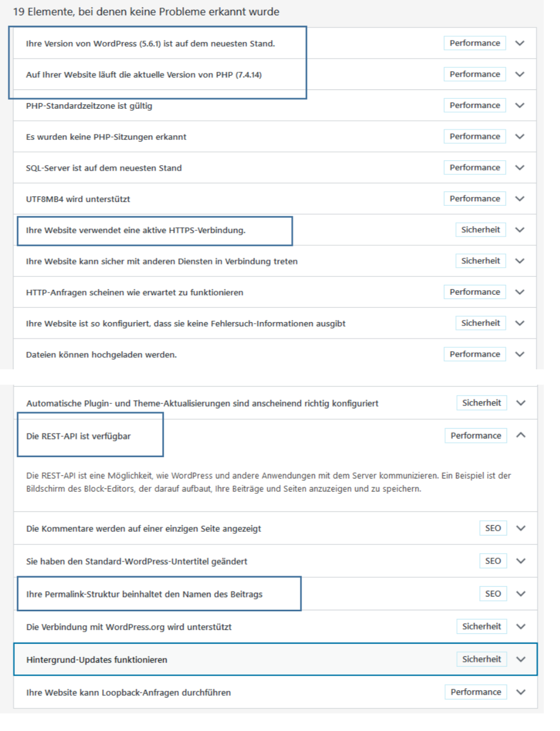This screenshot has width=560, height=731.
Task: Click Sicherheit badge on WordPress.org connection row
Action: point(481,626)
